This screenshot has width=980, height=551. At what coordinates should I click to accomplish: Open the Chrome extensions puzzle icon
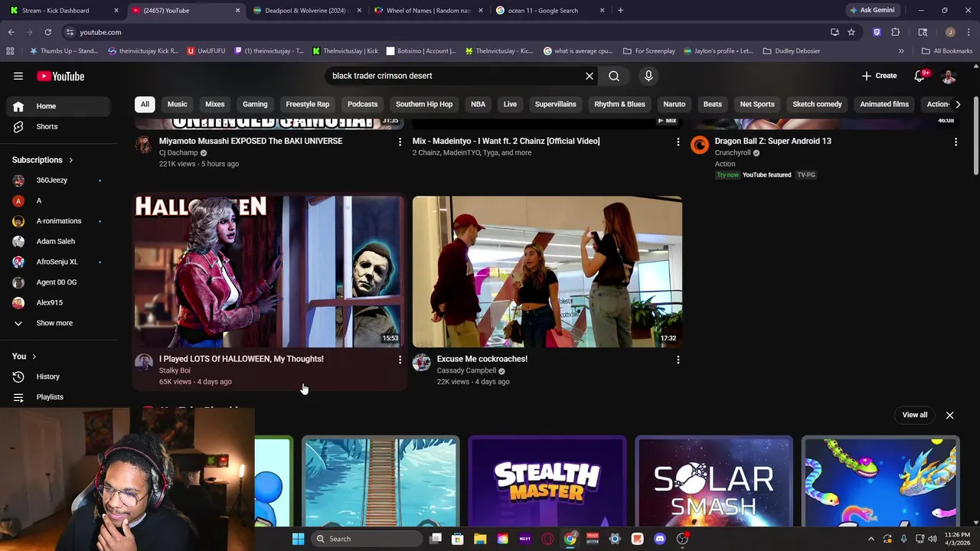pos(896,32)
